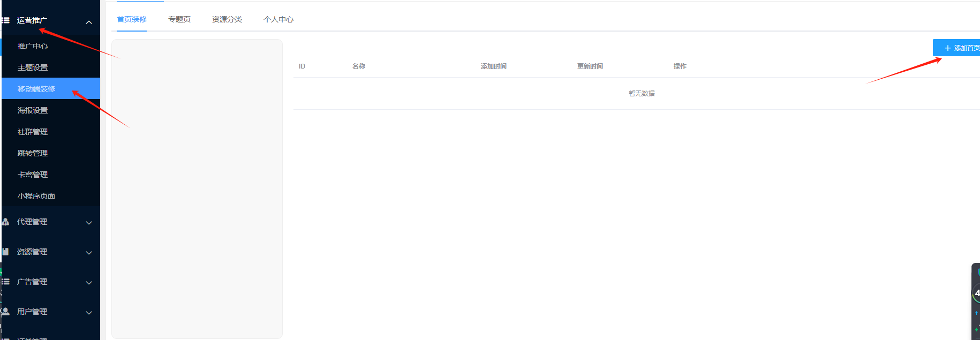980x340 pixels.
Task: Open 跳转管理 in the sidebar
Action: (51, 153)
